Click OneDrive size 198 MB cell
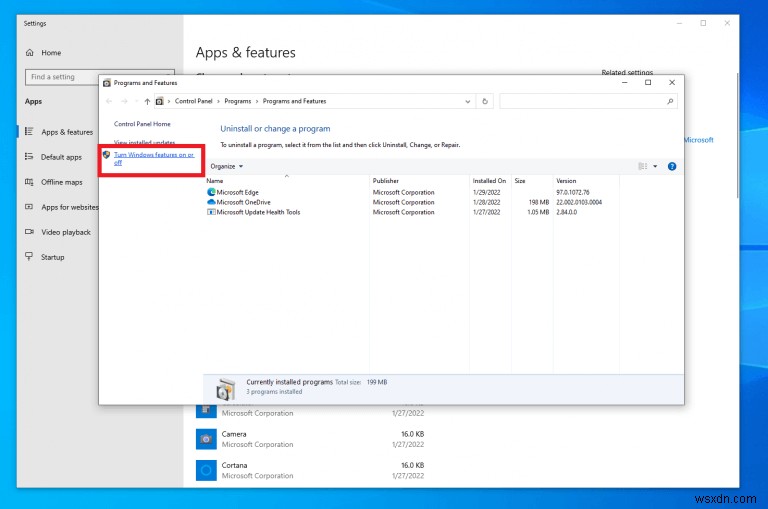768x509 pixels. [x=539, y=202]
